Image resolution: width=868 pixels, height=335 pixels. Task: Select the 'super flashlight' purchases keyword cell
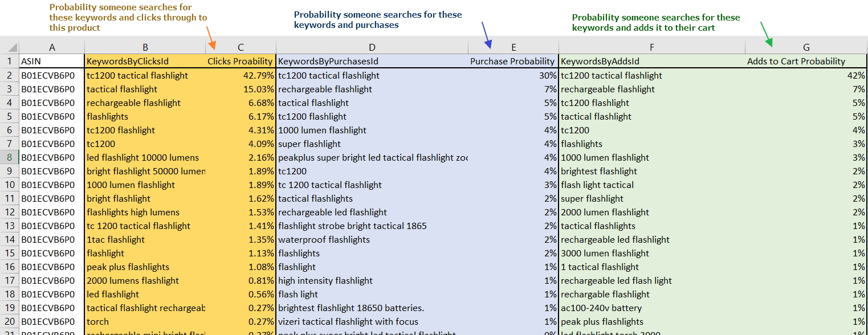(x=372, y=144)
